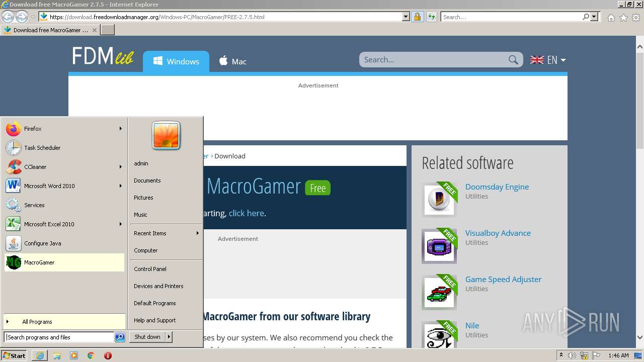Open a new blank browser tab
Screen dimensions: 644x362
pos(108,30)
